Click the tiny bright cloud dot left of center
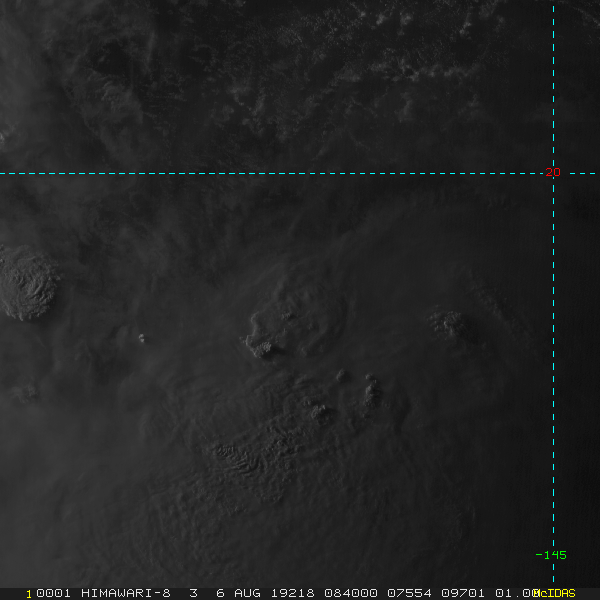This screenshot has width=600, height=600. (x=141, y=338)
